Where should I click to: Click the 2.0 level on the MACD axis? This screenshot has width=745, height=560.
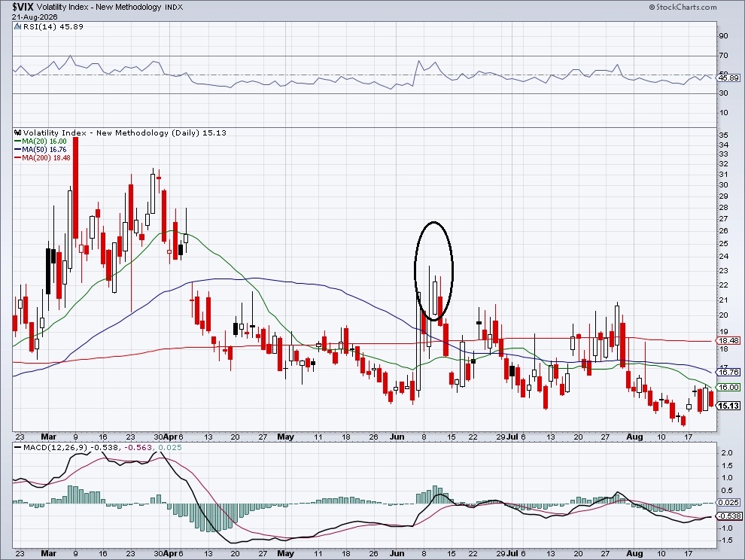tap(726, 453)
